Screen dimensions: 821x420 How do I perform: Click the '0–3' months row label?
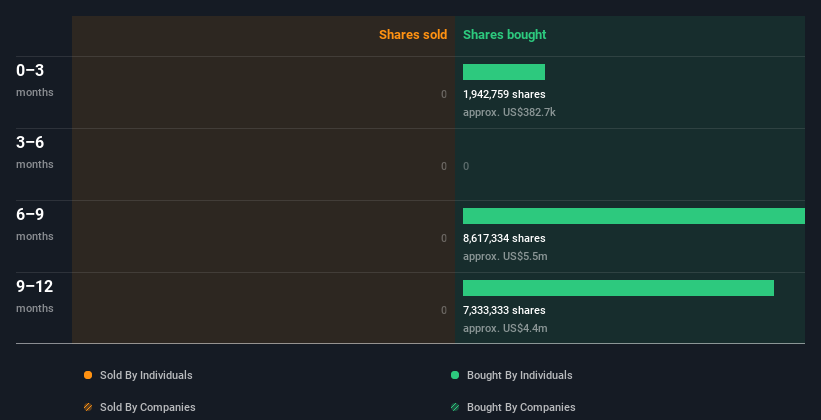click(30, 70)
